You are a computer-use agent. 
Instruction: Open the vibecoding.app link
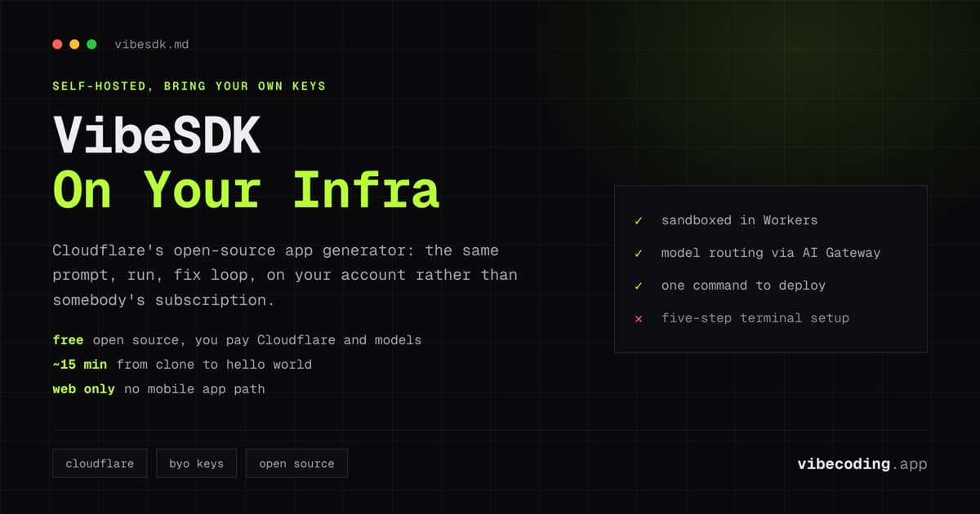pyautogui.click(x=862, y=464)
